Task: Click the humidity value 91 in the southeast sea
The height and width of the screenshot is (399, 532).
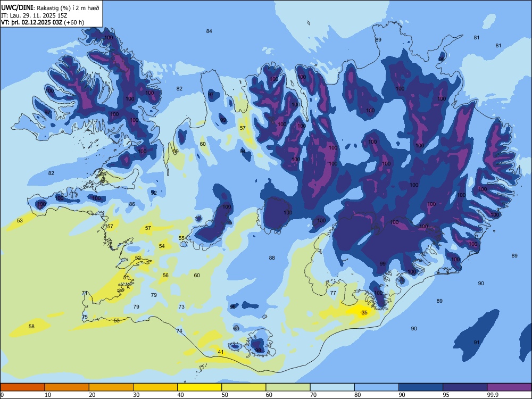Action: (x=476, y=342)
